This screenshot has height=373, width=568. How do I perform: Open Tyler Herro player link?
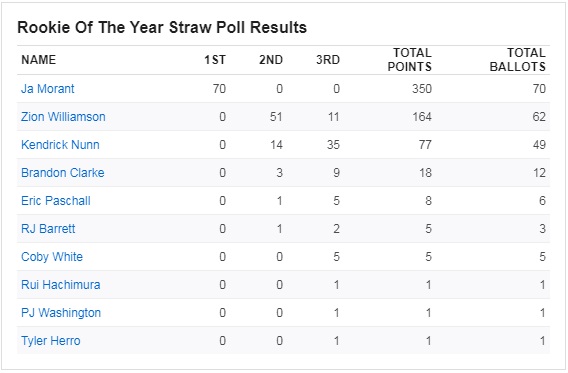(x=50, y=341)
